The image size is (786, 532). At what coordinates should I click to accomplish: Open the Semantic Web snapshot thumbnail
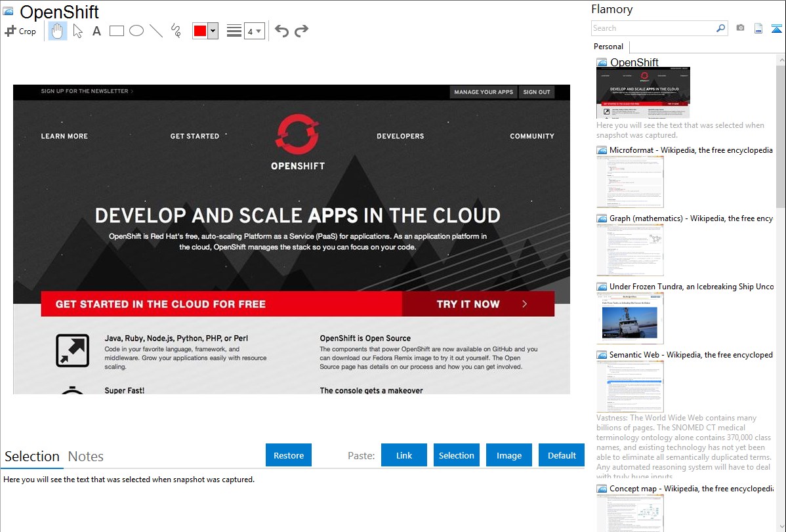[x=630, y=386]
